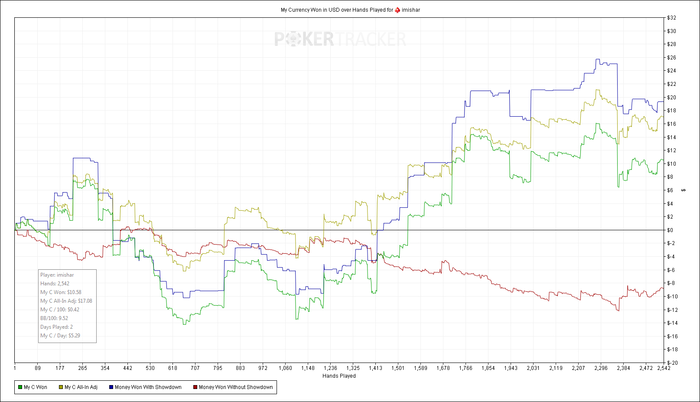Select 'Money Won With Showdown' legend label
This screenshot has width=700, height=402.
pyautogui.click(x=148, y=387)
